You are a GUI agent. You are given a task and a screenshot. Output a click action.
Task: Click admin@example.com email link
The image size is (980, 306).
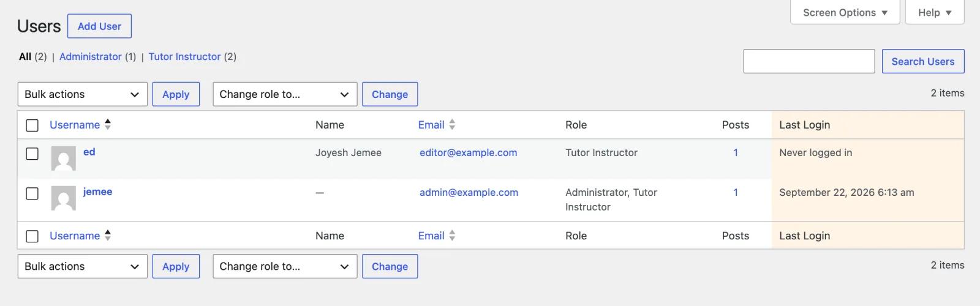pos(469,192)
